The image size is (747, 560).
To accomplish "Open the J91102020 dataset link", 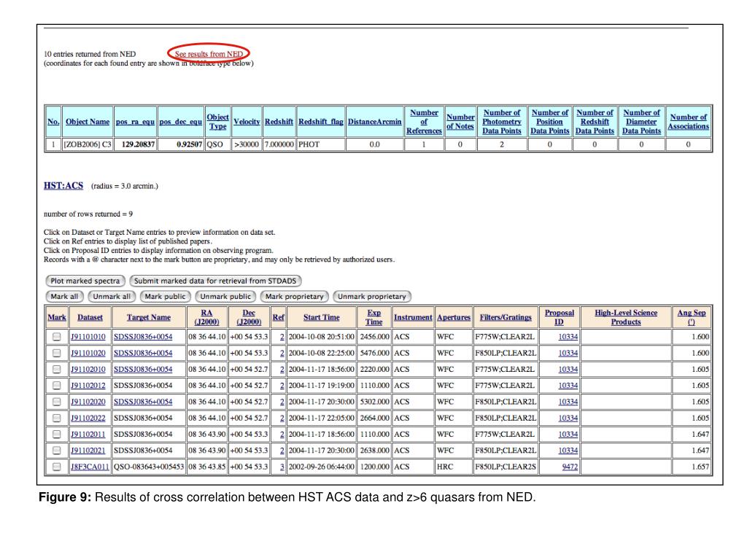I will point(88,402).
